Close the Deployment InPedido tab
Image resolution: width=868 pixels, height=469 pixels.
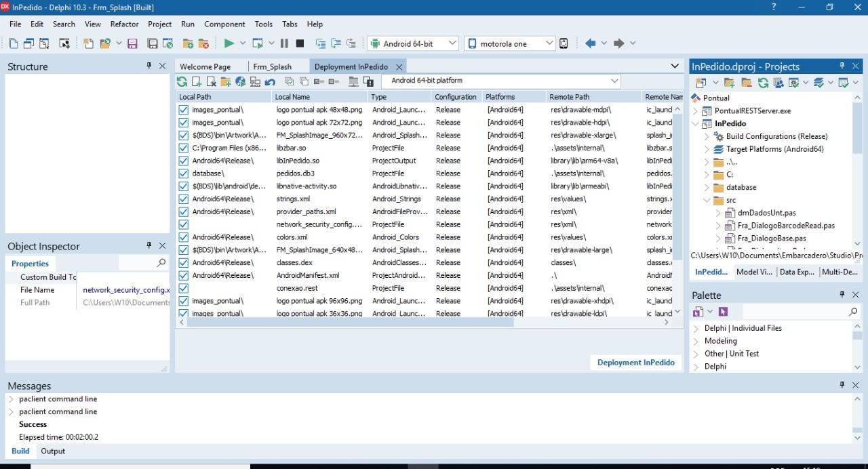[x=399, y=66]
